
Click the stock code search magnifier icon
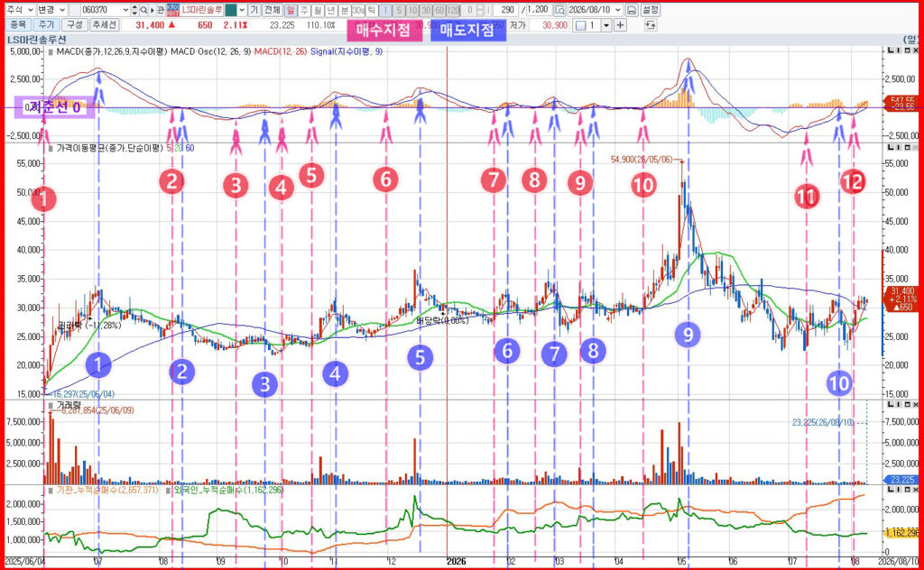(x=143, y=10)
